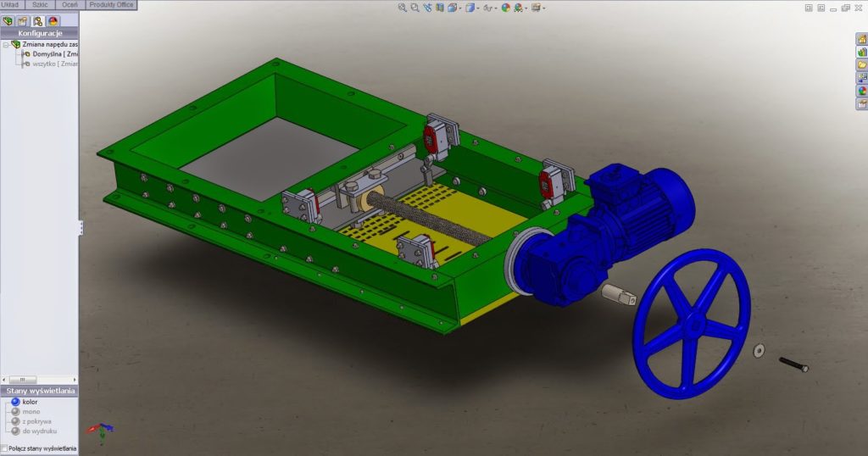Select the exploded bolt near the handwheel
Viewport: 868px width, 456px height.
click(x=794, y=364)
